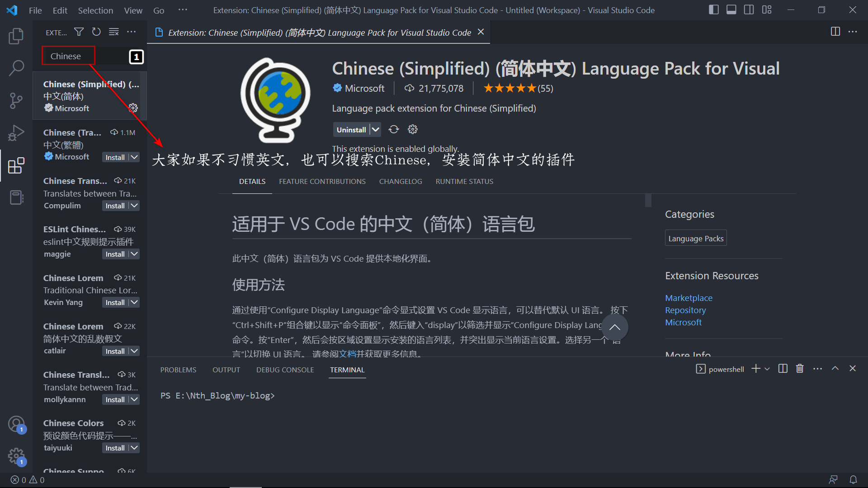The width and height of the screenshot is (868, 488).
Task: Switch to the Feature Contributions tab
Action: 322,181
